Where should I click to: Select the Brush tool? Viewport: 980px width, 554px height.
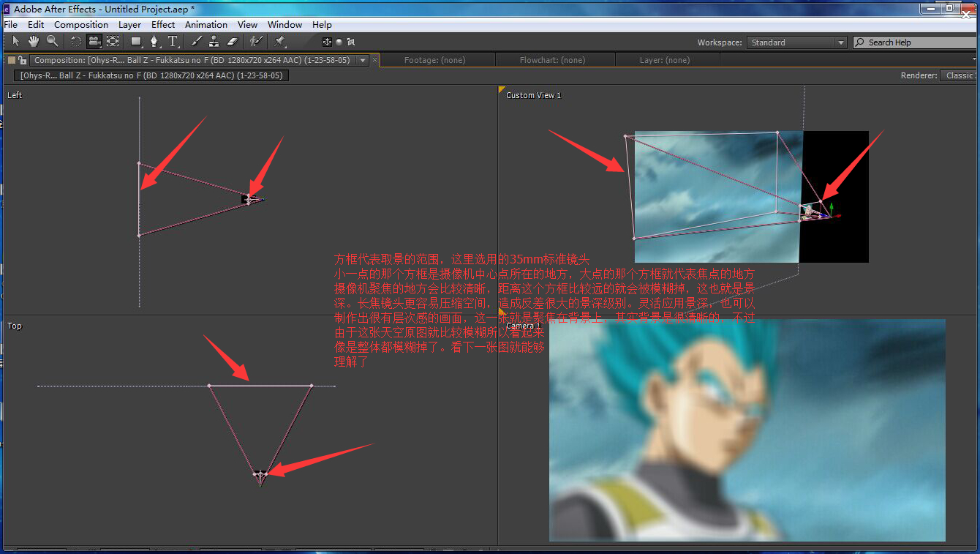[x=196, y=42]
